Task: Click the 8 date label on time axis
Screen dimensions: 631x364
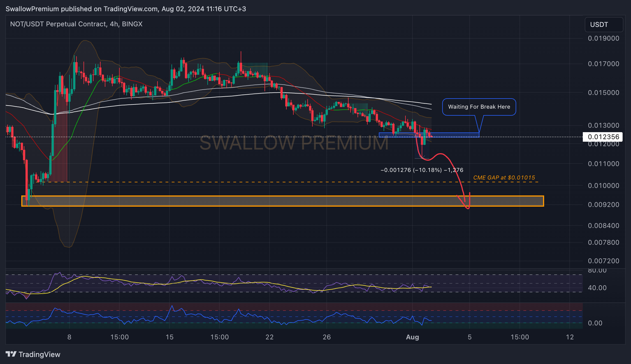Action: click(x=69, y=337)
